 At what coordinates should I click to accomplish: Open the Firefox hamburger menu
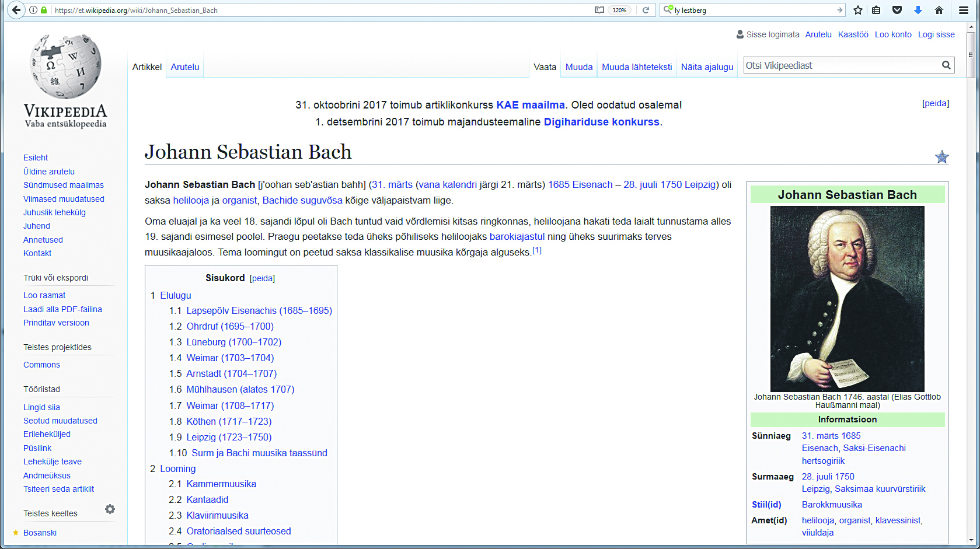point(963,10)
